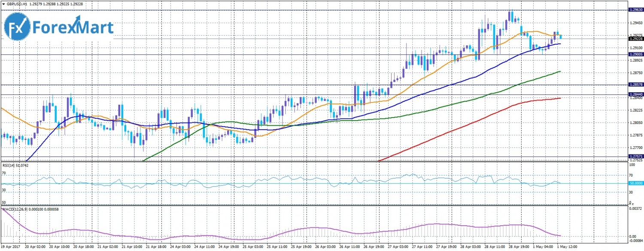644x251 pixels.
Task: Select the 1.28440 horizontal level label
Action: 635,94
